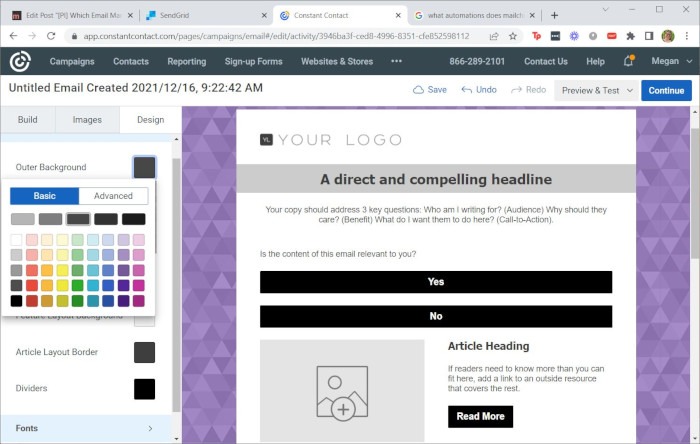The image size is (700, 444).
Task: Open the Help link
Action: pyautogui.click(x=595, y=61)
